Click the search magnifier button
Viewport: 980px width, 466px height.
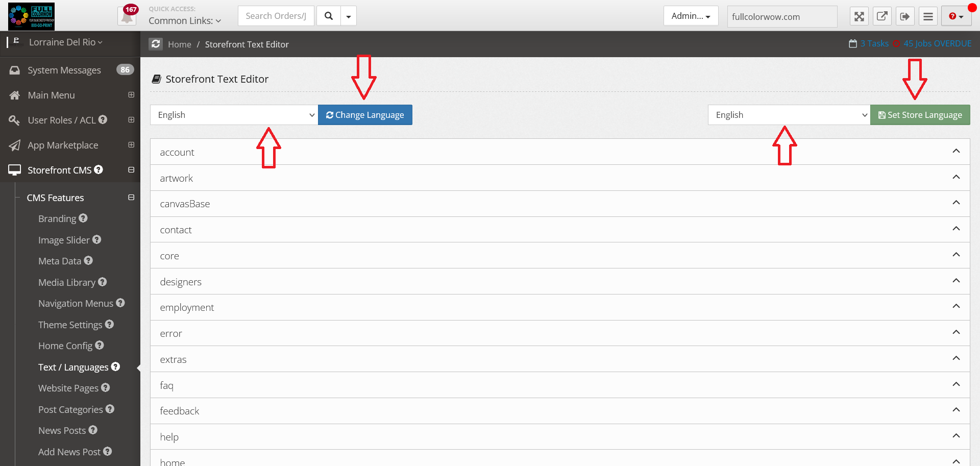coord(329,16)
